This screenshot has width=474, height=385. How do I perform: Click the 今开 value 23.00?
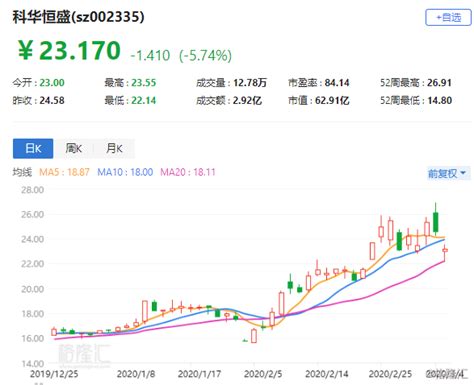pyautogui.click(x=52, y=83)
